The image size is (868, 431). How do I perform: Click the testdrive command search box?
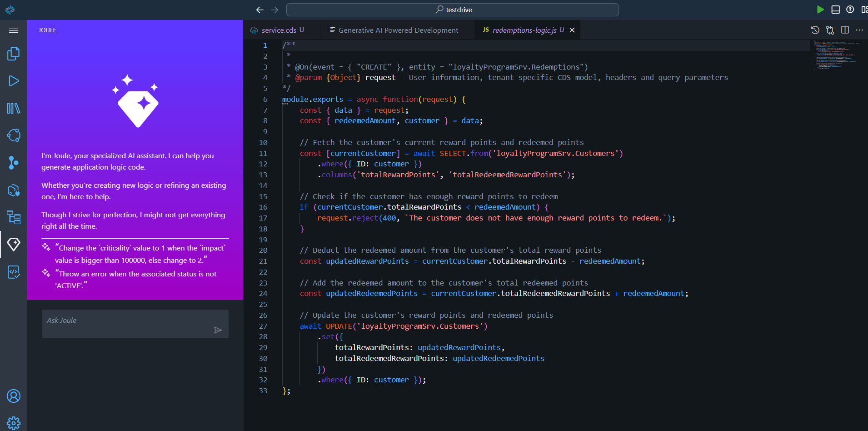(x=453, y=10)
